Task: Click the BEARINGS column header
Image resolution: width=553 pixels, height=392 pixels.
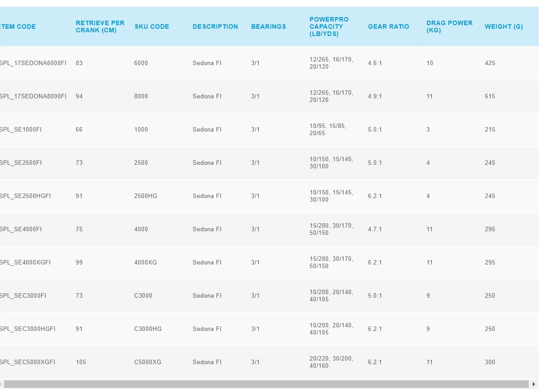Action: [x=268, y=26]
